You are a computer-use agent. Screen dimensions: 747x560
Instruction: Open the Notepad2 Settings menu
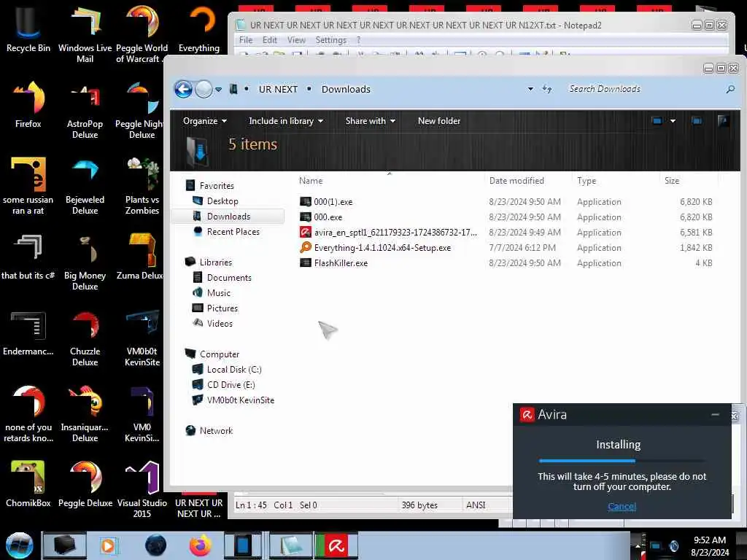[330, 40]
